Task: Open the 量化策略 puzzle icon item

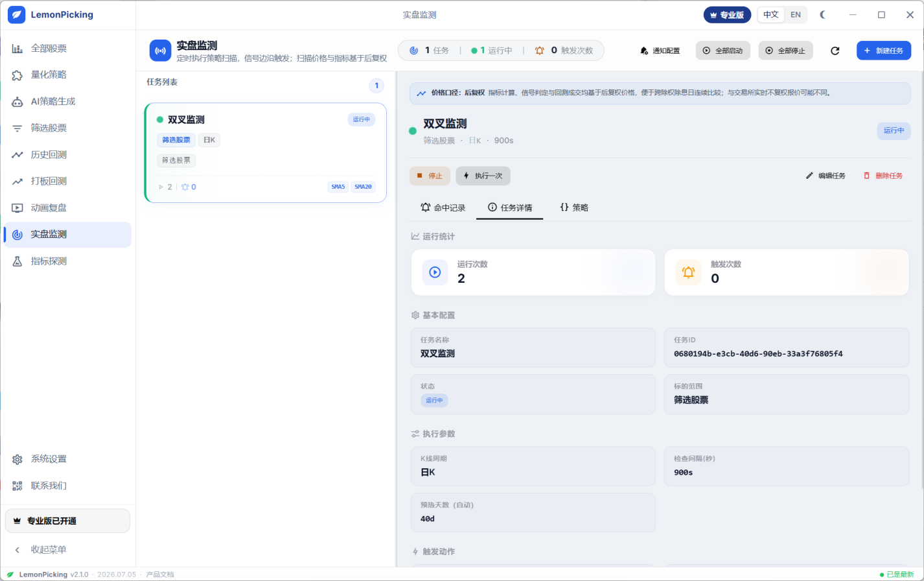Action: [67, 75]
